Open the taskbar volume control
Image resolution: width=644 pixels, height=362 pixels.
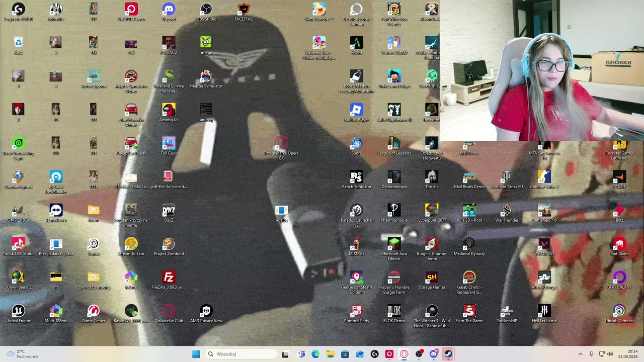610,354
